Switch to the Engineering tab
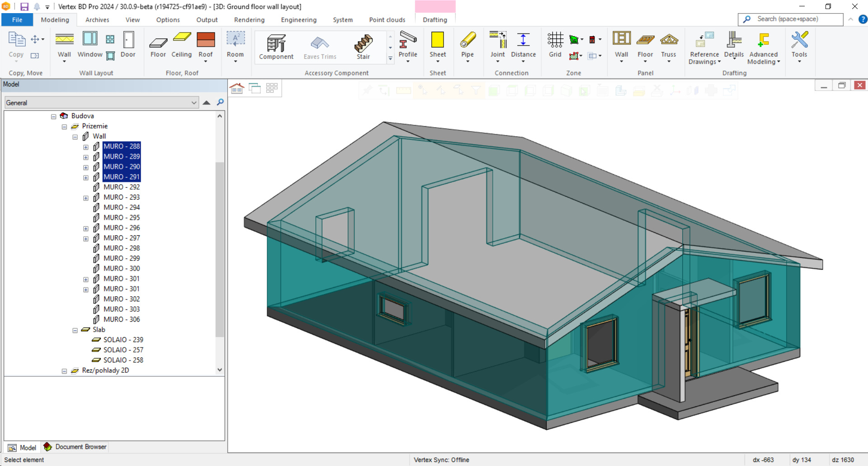868x466 pixels. 298,20
